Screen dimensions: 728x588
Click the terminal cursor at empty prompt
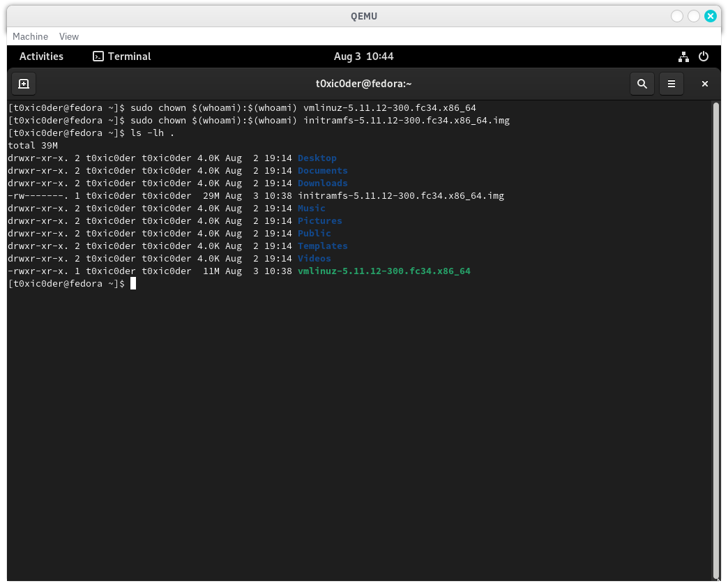[133, 283]
